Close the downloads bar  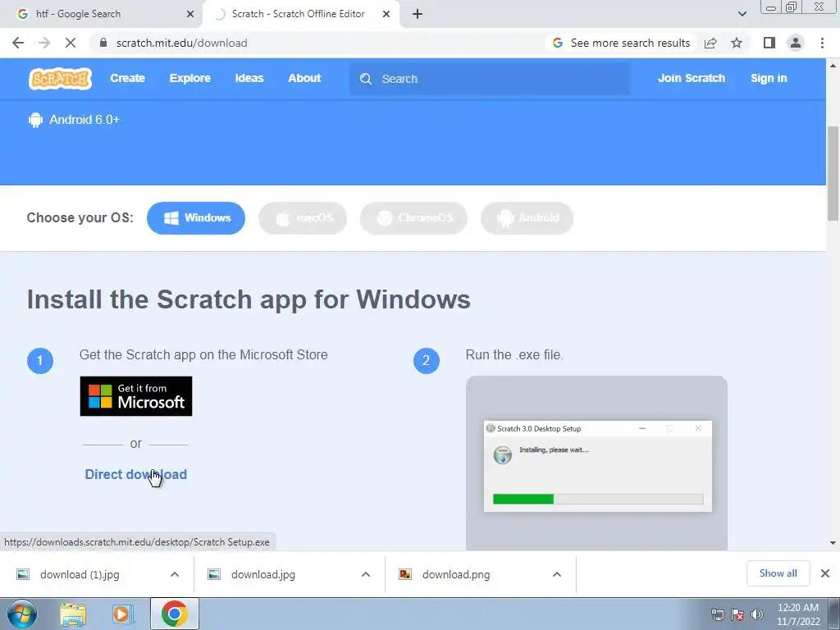pos(825,573)
